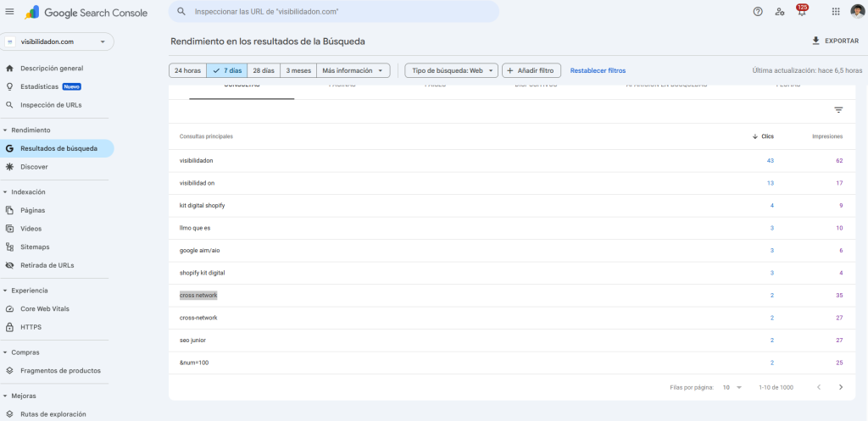This screenshot has width=868, height=421.
Task: Open the Google apps grid
Action: [836, 12]
